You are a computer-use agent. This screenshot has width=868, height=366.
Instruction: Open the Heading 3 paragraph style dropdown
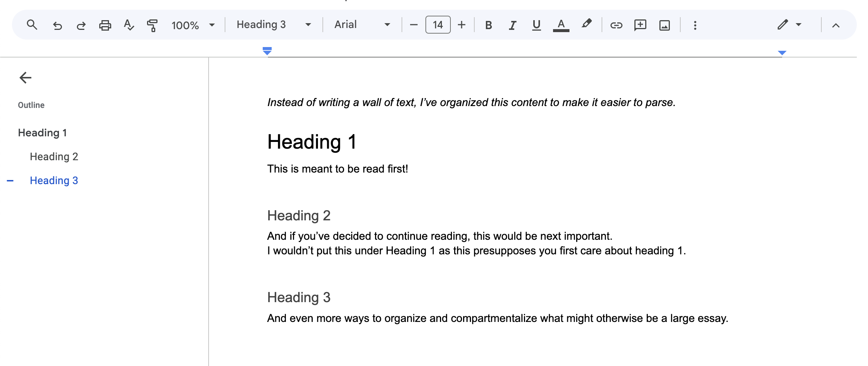click(274, 25)
